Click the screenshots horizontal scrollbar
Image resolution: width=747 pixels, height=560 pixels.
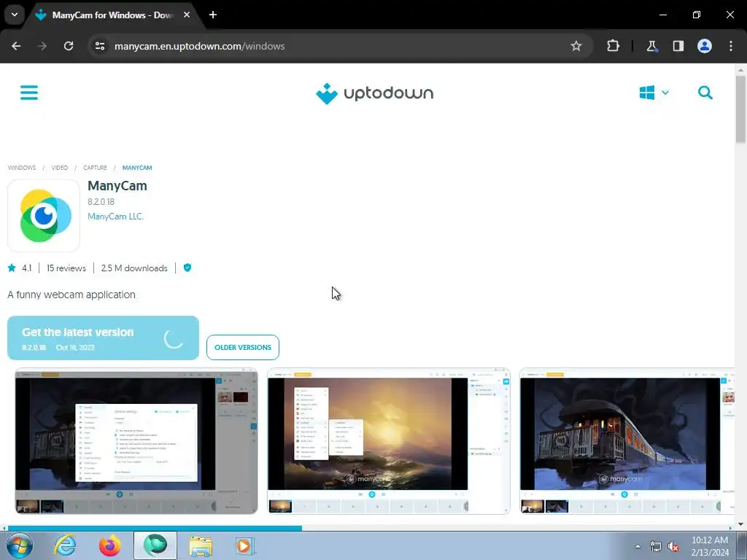pos(155,528)
